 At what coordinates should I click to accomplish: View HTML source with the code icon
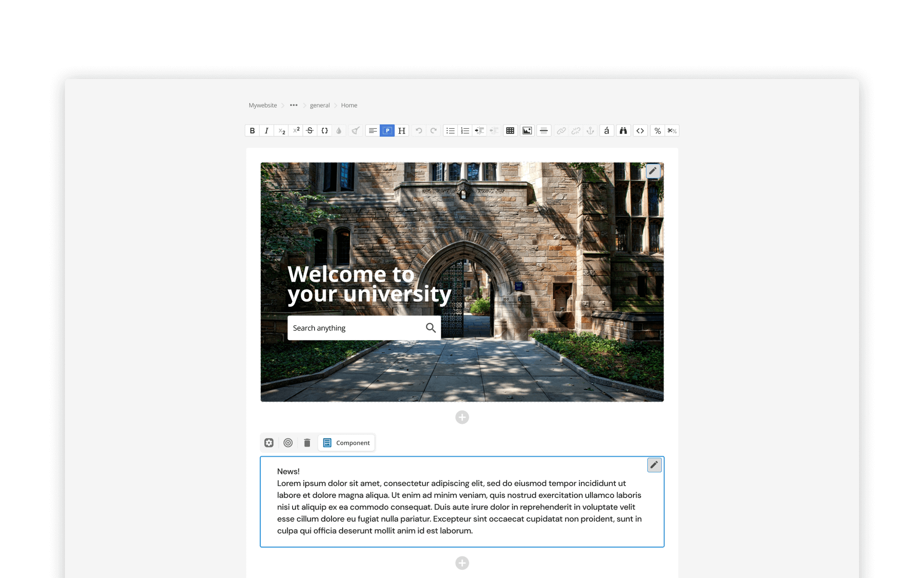[x=640, y=131]
